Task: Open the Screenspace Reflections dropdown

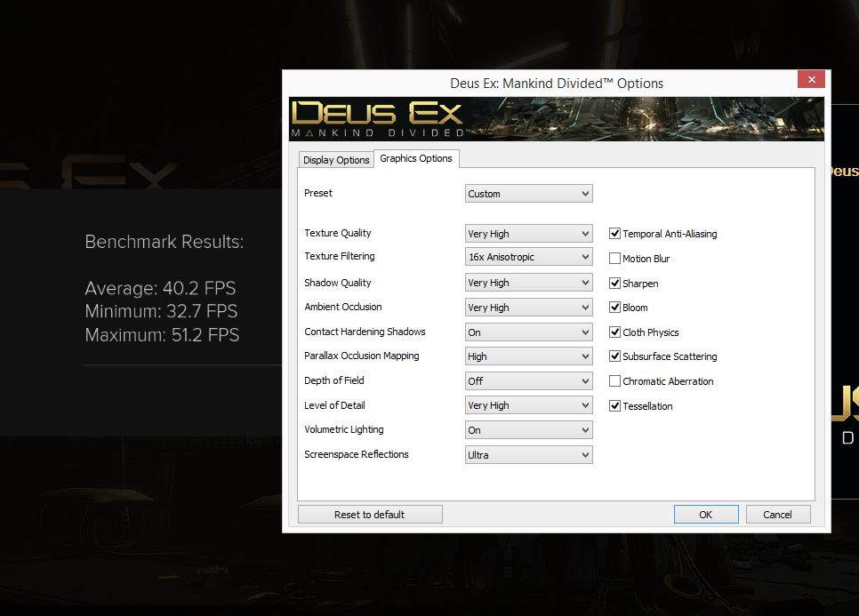Action: (529, 454)
